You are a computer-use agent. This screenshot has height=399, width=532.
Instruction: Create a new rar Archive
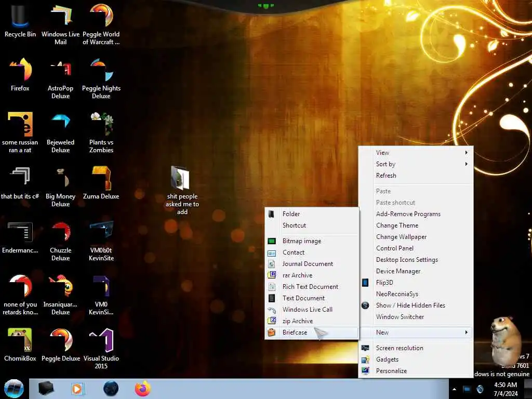point(312,275)
